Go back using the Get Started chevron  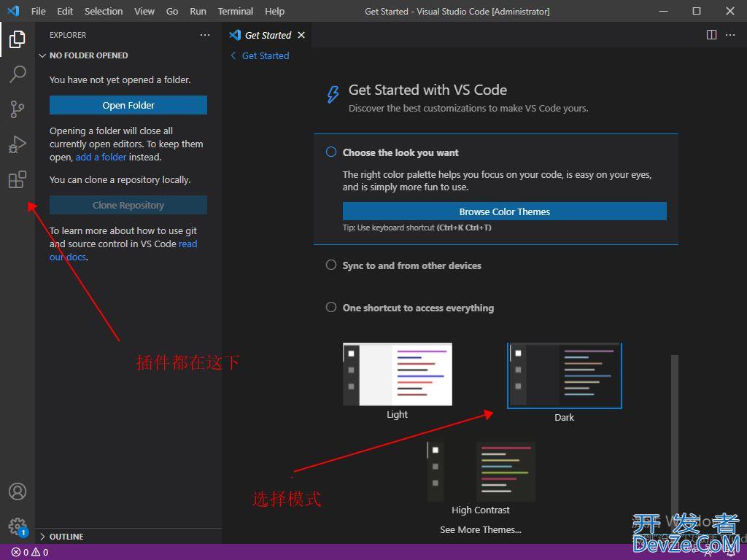[233, 55]
